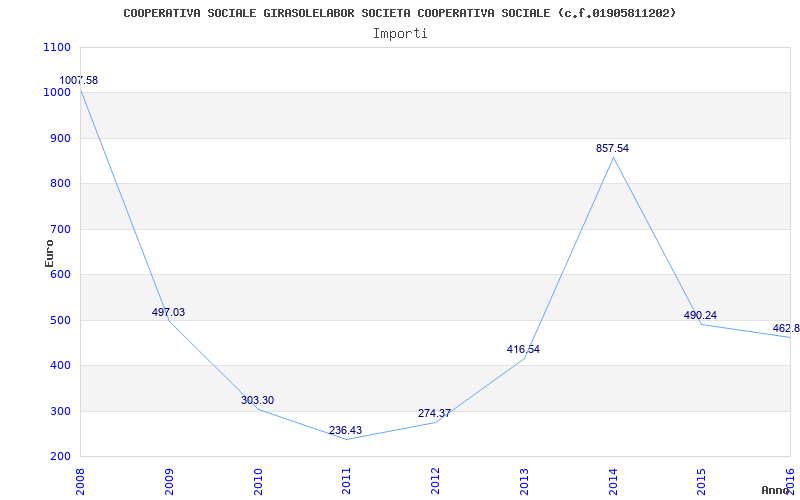The height and width of the screenshot is (500, 800).
Task: Click the Cooperativa Sociale Girasolelabor chart title
Action: [399, 13]
